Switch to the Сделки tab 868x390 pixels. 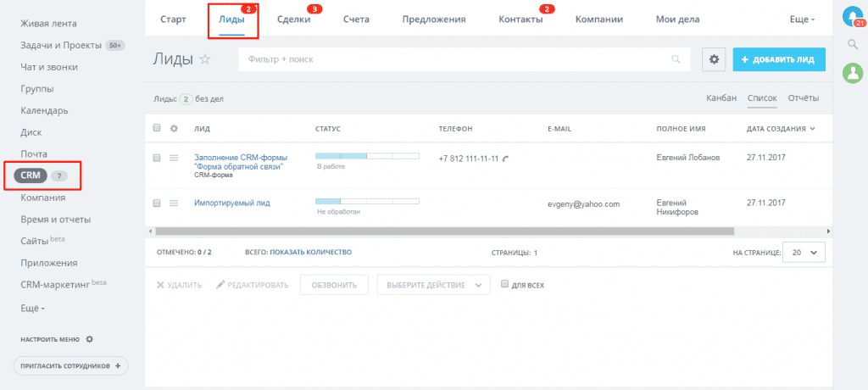(293, 19)
